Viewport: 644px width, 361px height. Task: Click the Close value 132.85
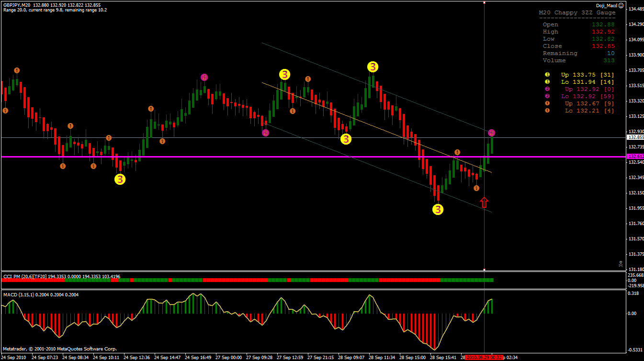point(603,46)
